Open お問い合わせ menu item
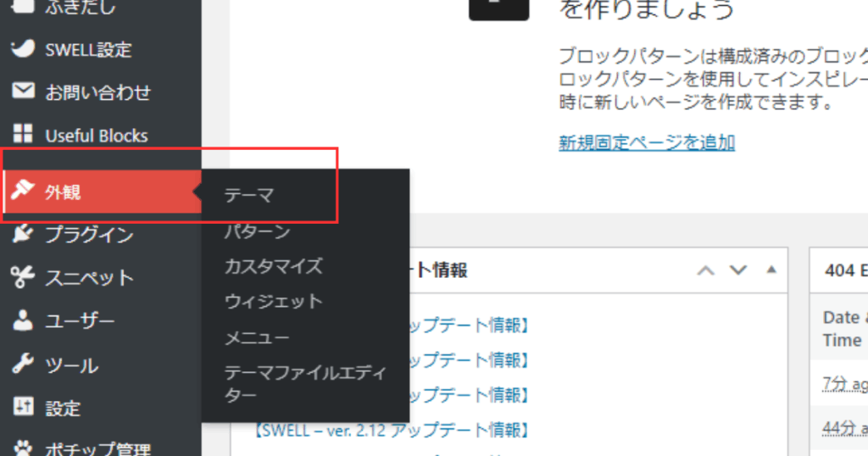The width and height of the screenshot is (868, 456). coord(101,92)
